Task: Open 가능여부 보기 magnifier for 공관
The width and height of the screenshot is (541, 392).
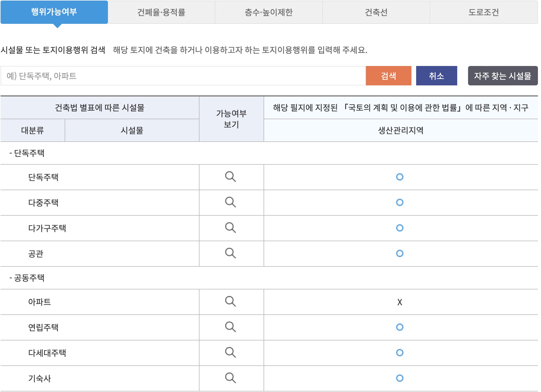Action: pyautogui.click(x=231, y=253)
